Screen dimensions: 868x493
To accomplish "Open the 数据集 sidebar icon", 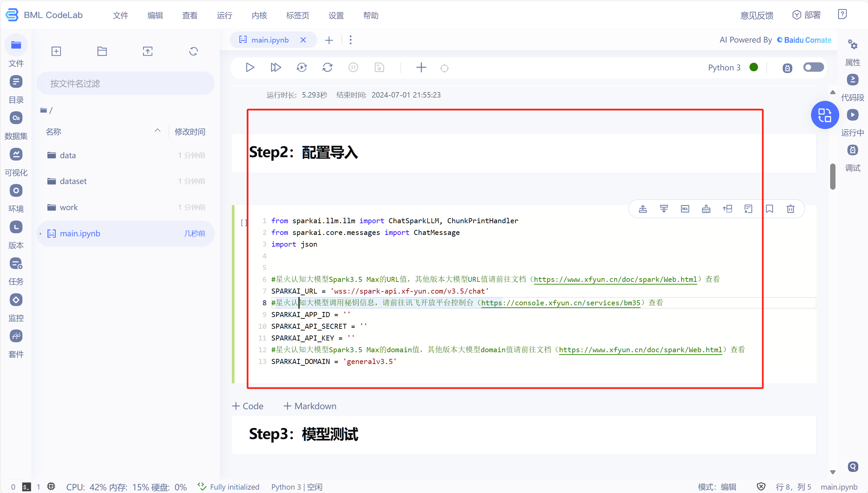I will [x=16, y=118].
